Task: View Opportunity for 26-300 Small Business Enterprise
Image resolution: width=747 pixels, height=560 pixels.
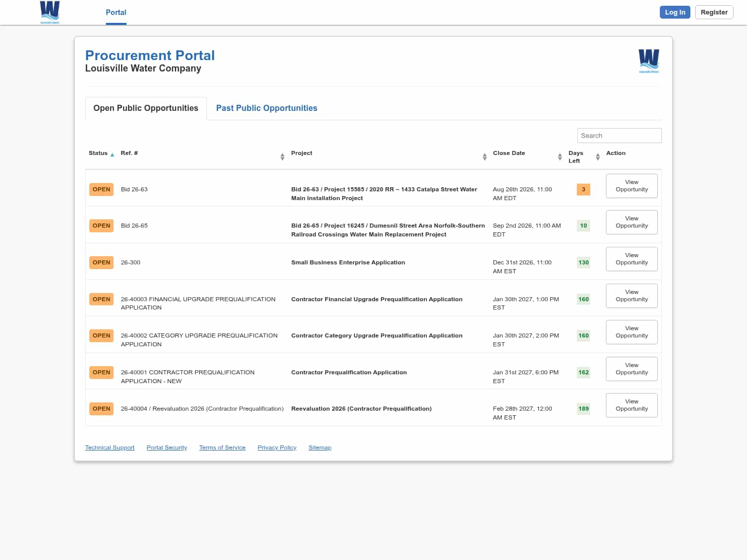Action: (x=632, y=259)
